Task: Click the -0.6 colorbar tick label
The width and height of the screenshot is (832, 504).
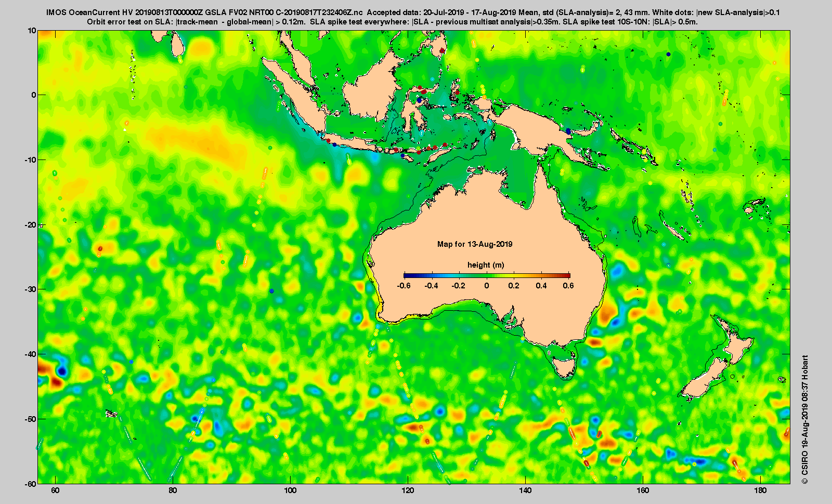Action: (x=404, y=286)
